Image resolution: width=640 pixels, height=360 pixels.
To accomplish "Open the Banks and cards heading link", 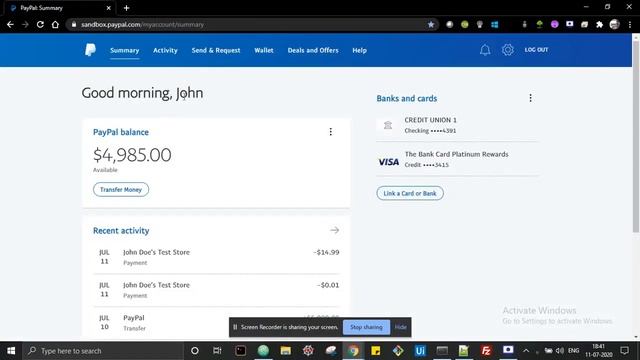I will click(407, 98).
